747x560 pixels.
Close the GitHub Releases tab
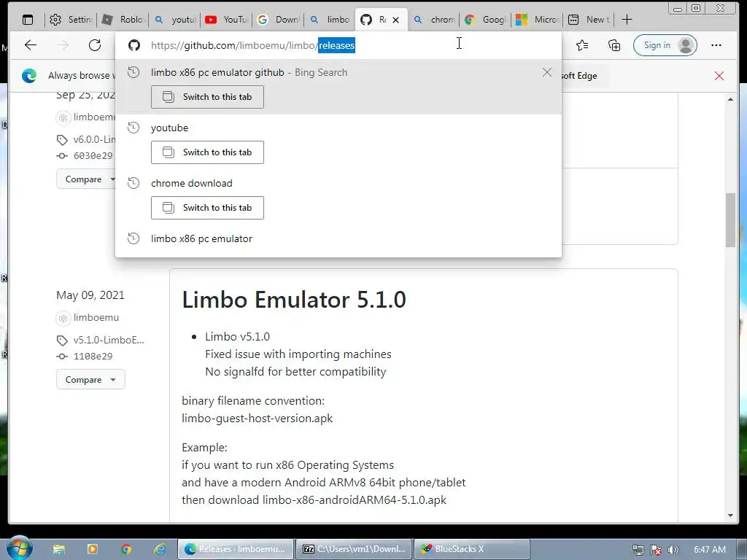point(396,20)
